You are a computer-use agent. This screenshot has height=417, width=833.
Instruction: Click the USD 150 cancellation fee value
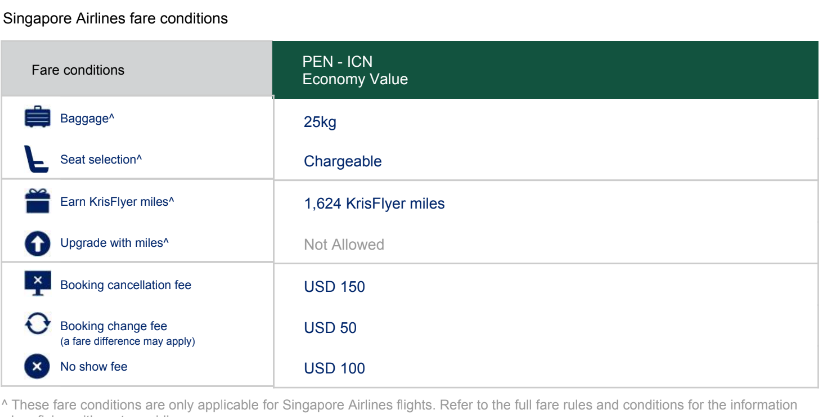[334, 287]
